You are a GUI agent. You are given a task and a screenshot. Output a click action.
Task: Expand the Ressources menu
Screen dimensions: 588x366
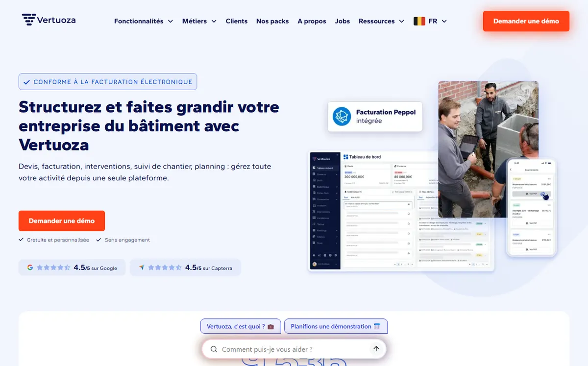pos(381,21)
